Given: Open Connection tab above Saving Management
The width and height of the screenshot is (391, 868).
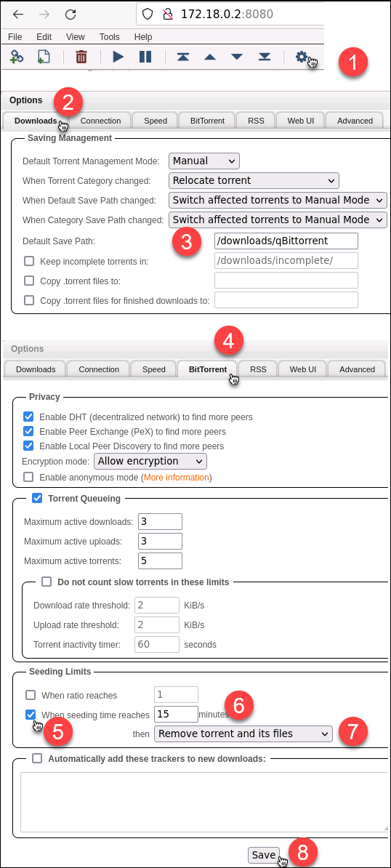Looking at the screenshot, I should point(100,121).
